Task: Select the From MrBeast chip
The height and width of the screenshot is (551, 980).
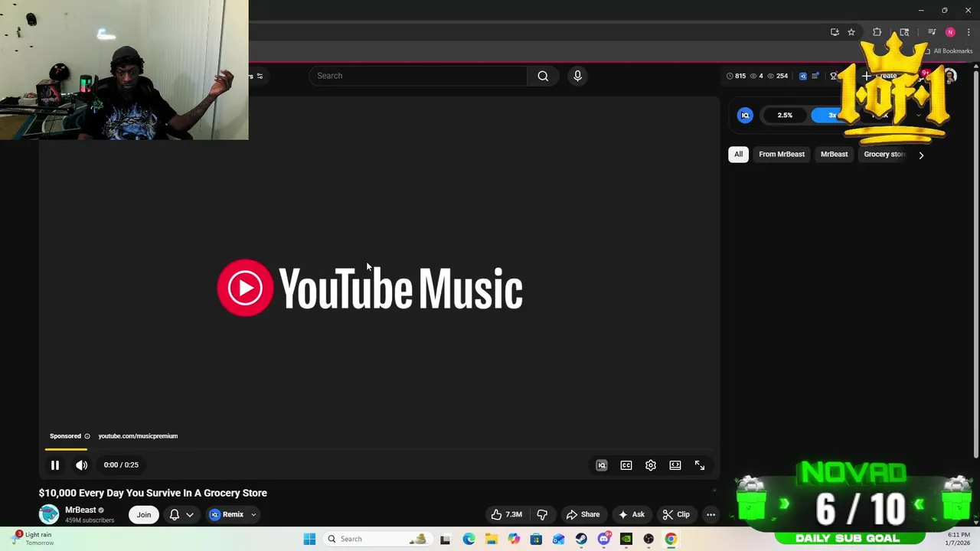Action: coord(782,155)
